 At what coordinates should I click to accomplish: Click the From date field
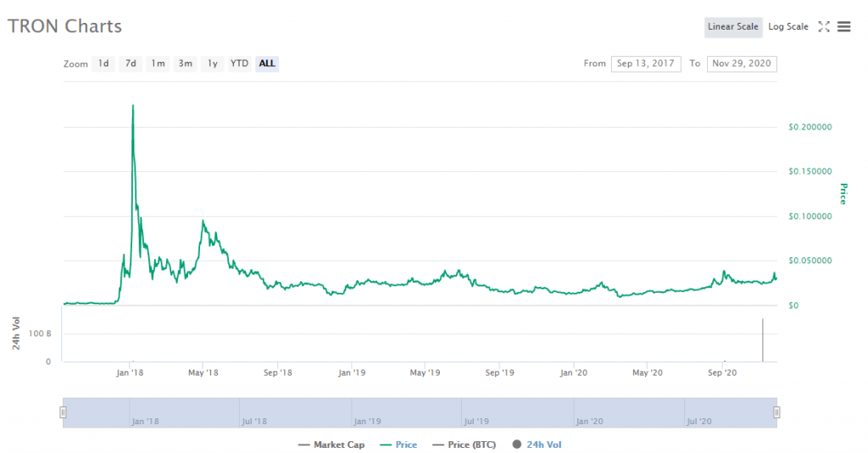coord(646,64)
